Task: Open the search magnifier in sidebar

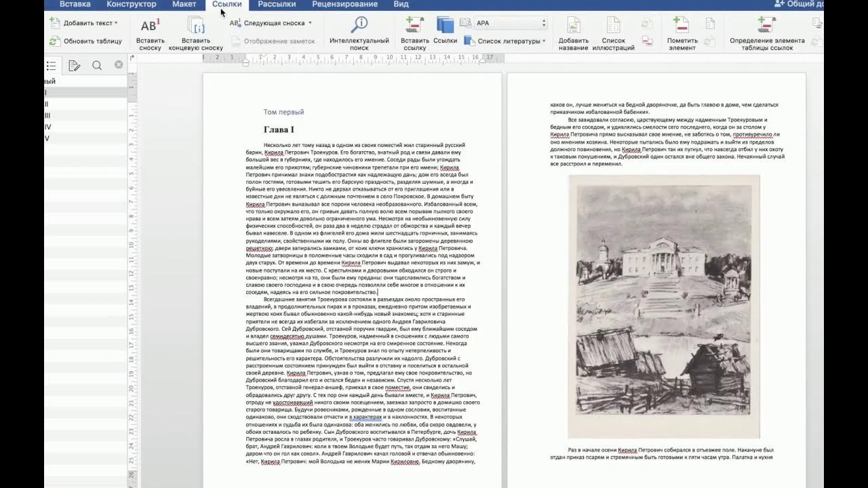Action: [97, 65]
